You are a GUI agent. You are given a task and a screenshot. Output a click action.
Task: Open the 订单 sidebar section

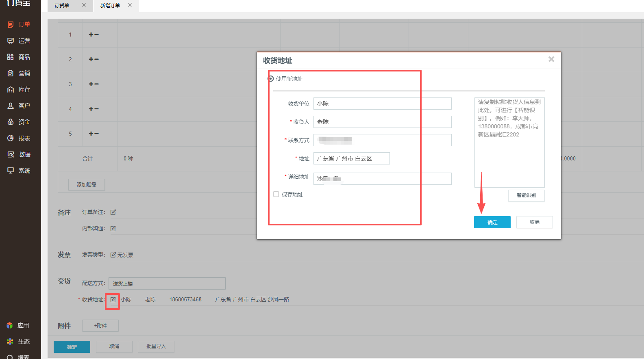click(x=19, y=24)
